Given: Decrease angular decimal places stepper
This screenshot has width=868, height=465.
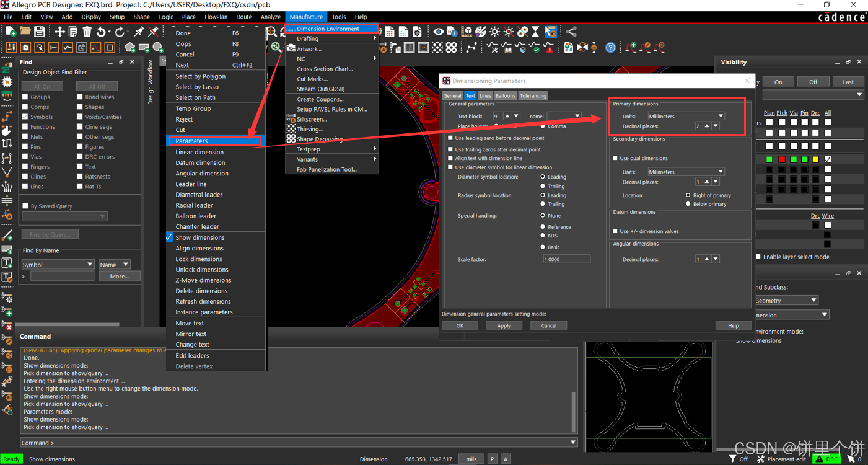Looking at the screenshot, I should click(716, 259).
